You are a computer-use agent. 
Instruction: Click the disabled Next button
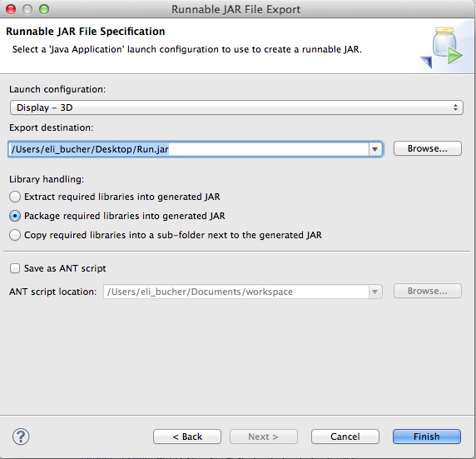point(264,437)
